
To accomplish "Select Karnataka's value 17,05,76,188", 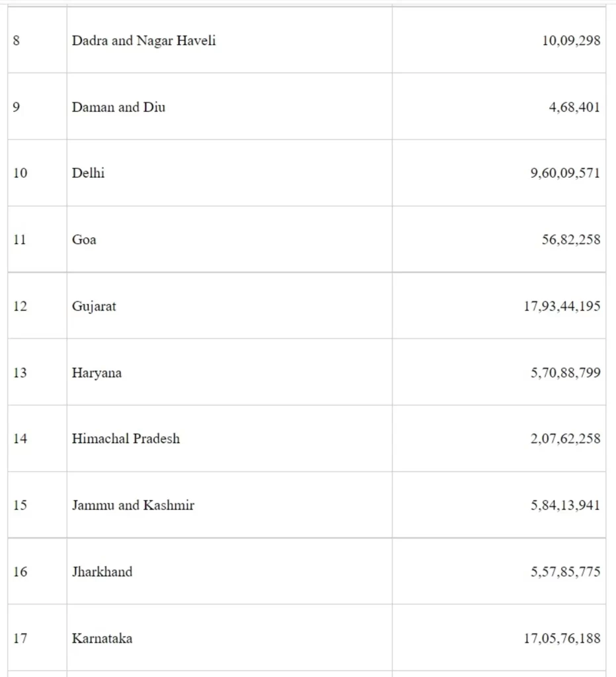I will pyautogui.click(x=562, y=639).
